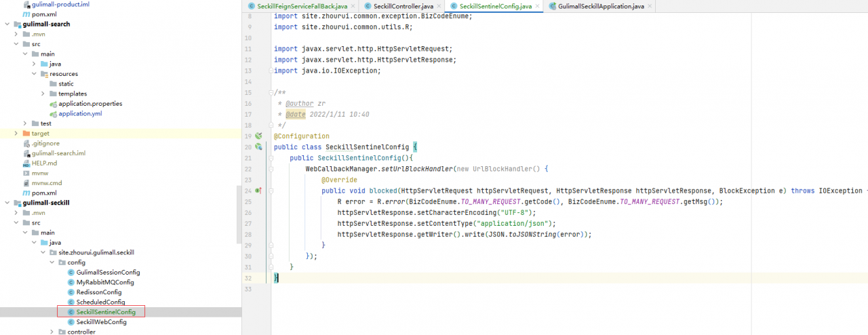Click the class icon of RedissonConfig
The width and height of the screenshot is (868, 335).
coord(71,292)
